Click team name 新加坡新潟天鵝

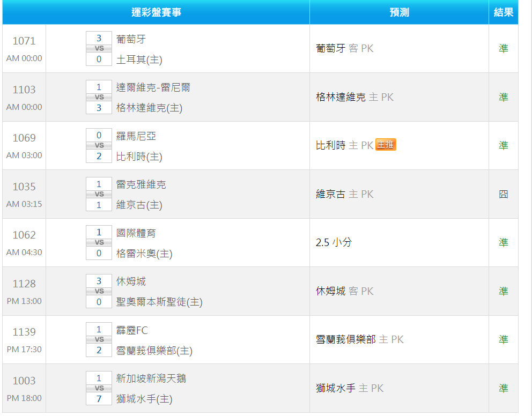(x=151, y=378)
